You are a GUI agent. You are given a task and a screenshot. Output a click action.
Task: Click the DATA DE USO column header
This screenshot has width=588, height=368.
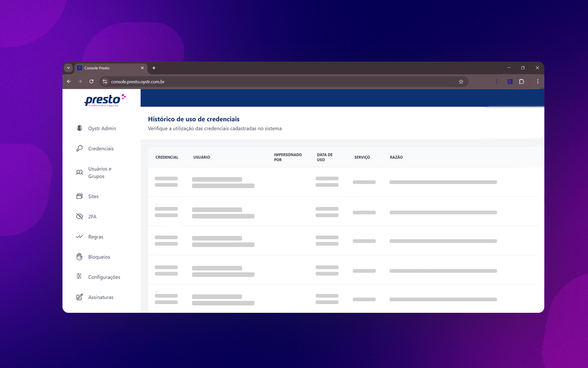325,157
